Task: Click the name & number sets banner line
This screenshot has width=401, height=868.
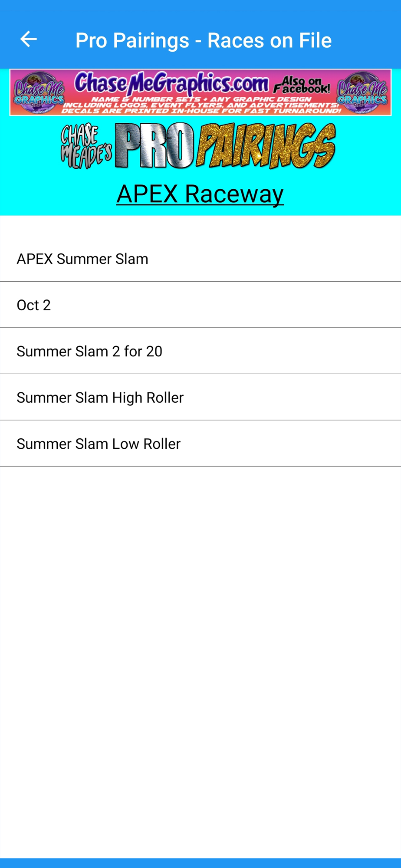Action: (201, 99)
